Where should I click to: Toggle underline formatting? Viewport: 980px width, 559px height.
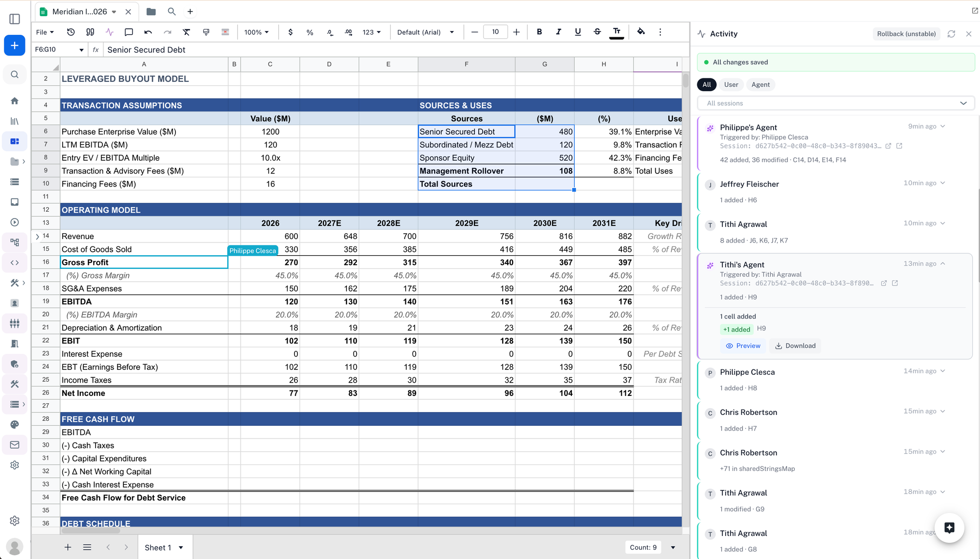pyautogui.click(x=578, y=32)
